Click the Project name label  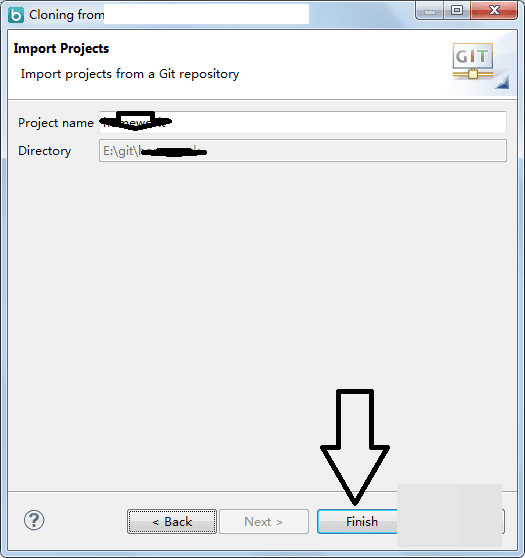pyautogui.click(x=56, y=123)
